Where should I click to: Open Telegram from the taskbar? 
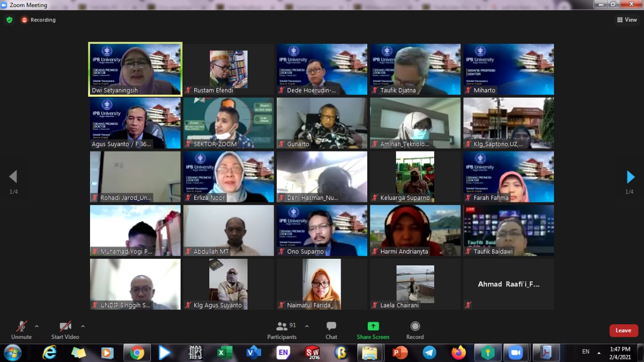tap(429, 352)
